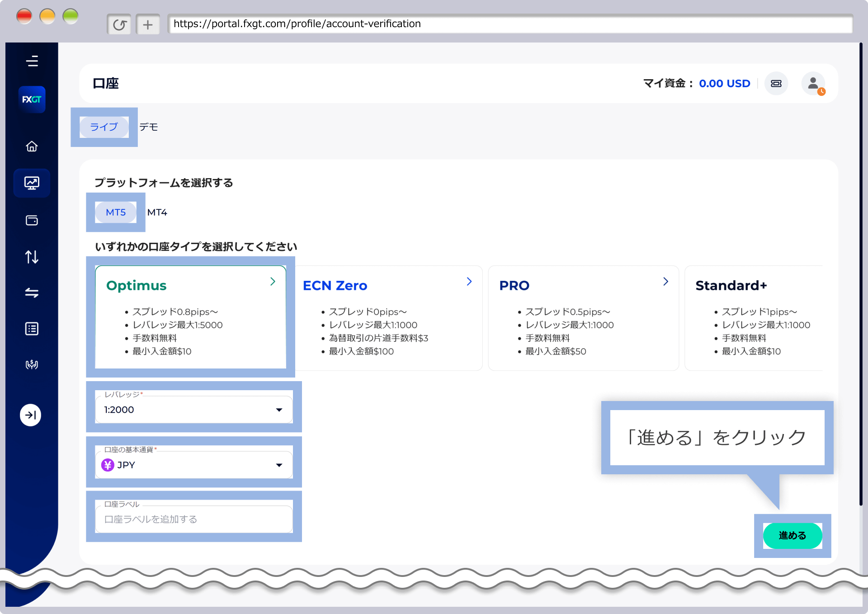Click the collapse sidebar arrow button
This screenshot has height=614, width=868.
[30, 415]
